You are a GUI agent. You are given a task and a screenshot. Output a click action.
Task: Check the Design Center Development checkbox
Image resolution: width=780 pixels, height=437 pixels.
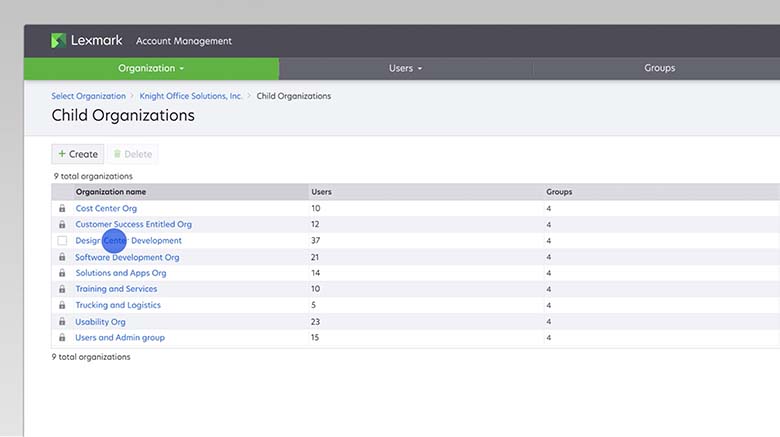[x=62, y=241]
